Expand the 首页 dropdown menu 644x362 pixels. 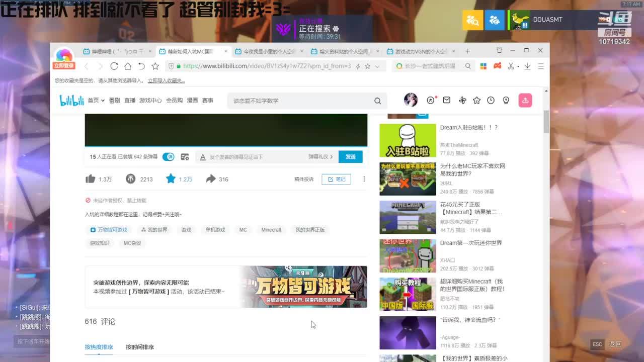96,101
